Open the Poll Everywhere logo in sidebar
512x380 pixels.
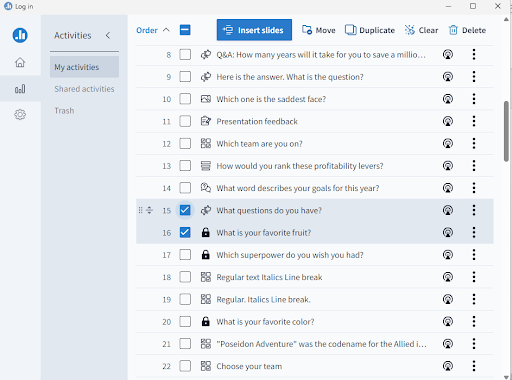[x=20, y=35]
